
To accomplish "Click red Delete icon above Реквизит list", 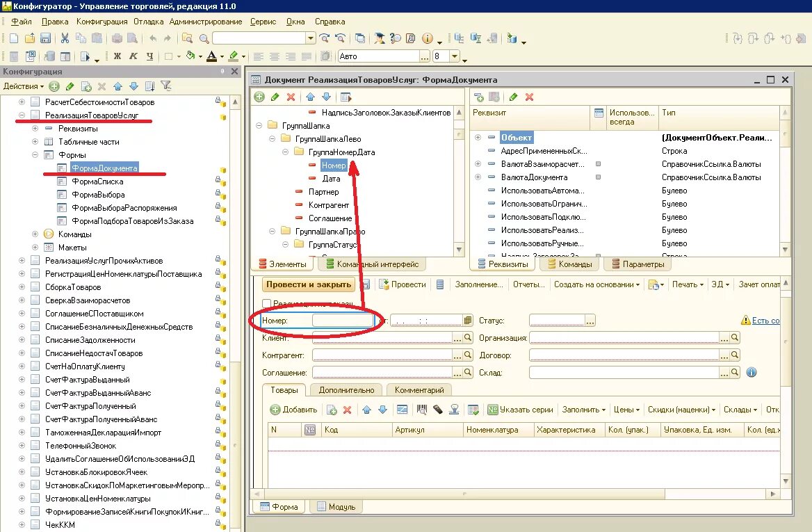I will [529, 97].
